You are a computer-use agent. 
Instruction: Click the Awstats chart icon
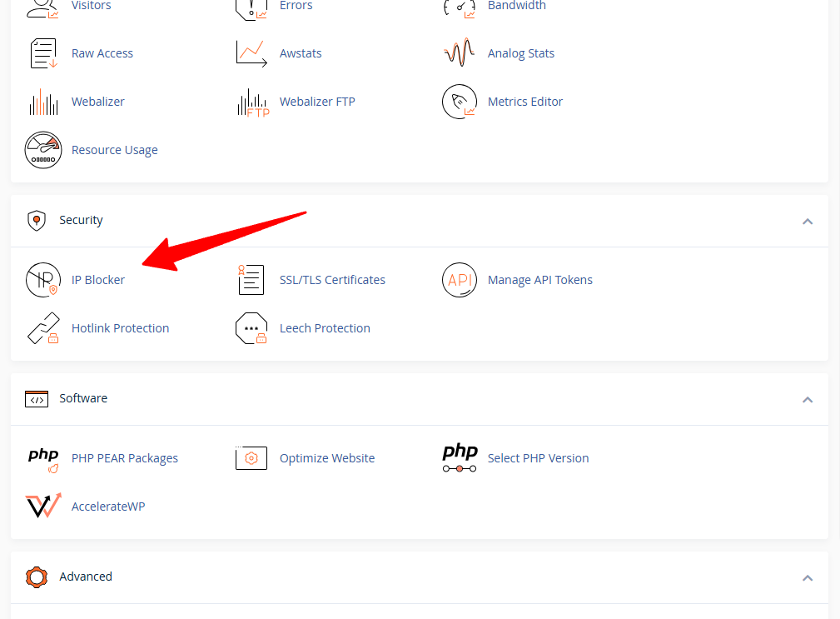click(251, 53)
